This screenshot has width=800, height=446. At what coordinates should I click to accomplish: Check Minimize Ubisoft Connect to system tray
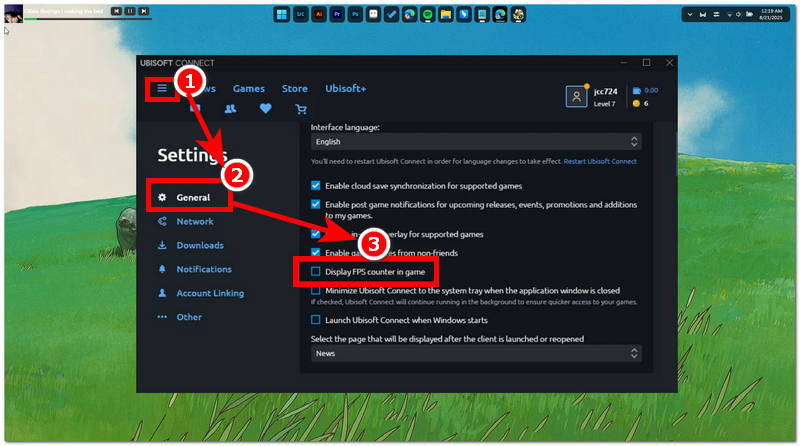pos(316,290)
